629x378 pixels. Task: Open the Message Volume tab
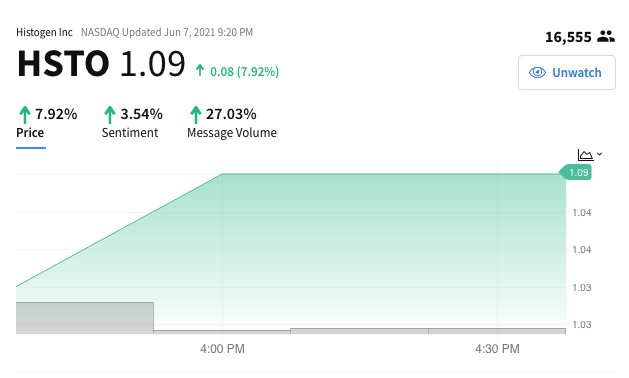point(232,133)
